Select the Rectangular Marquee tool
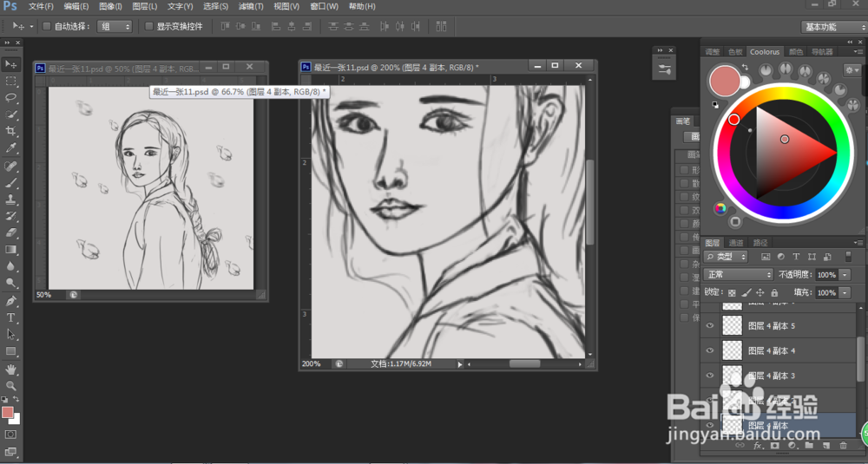The width and height of the screenshot is (868, 464). 11,82
